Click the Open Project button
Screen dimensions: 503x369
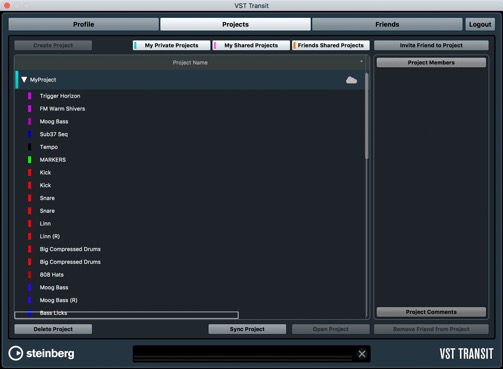(331, 329)
